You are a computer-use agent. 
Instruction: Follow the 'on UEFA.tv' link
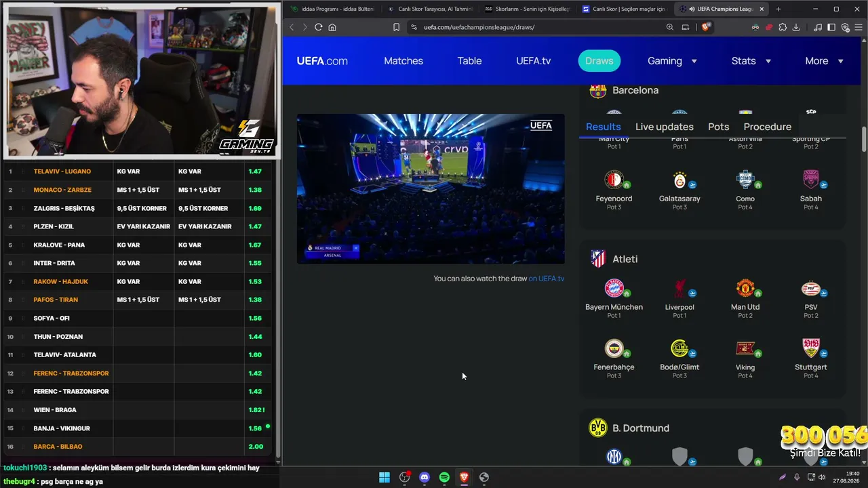[547, 279]
